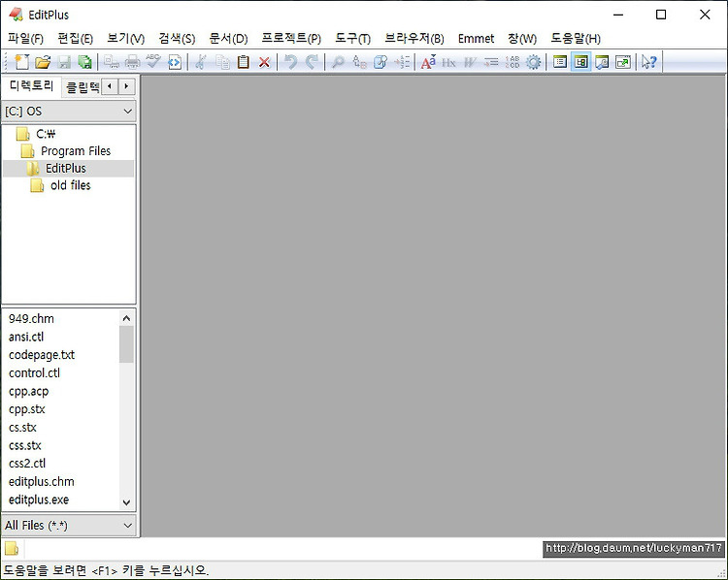Click the Cut scissors icon
The width and height of the screenshot is (728, 580).
201,62
